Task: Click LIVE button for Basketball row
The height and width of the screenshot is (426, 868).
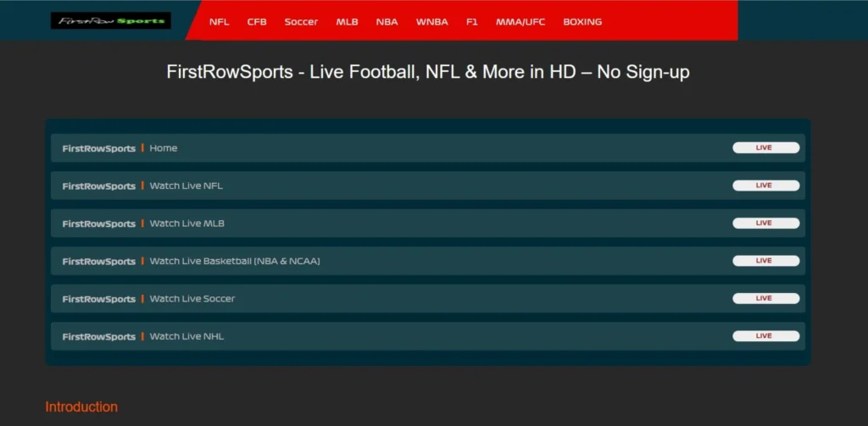Action: tap(766, 261)
